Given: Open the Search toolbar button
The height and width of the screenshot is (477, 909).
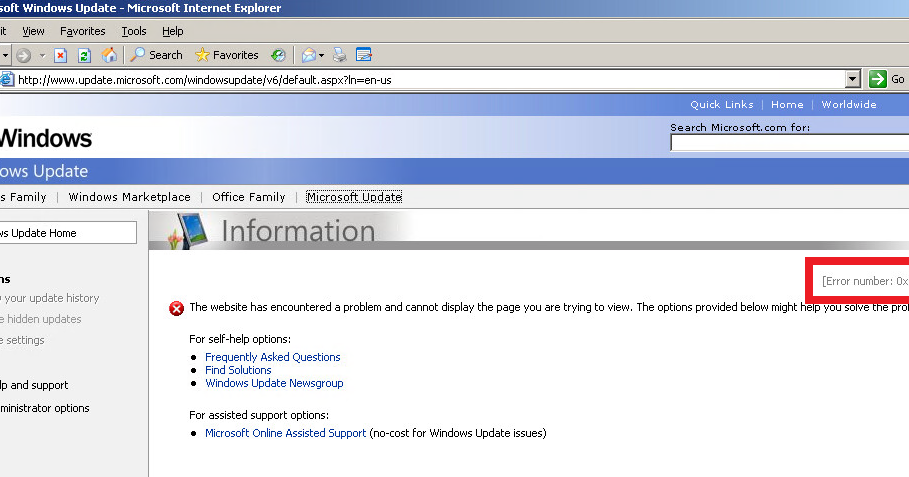Looking at the screenshot, I should point(157,55).
